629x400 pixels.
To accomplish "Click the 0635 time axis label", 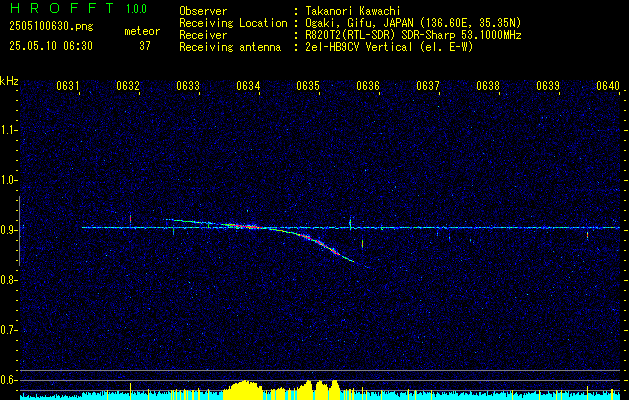I will click(x=308, y=85).
